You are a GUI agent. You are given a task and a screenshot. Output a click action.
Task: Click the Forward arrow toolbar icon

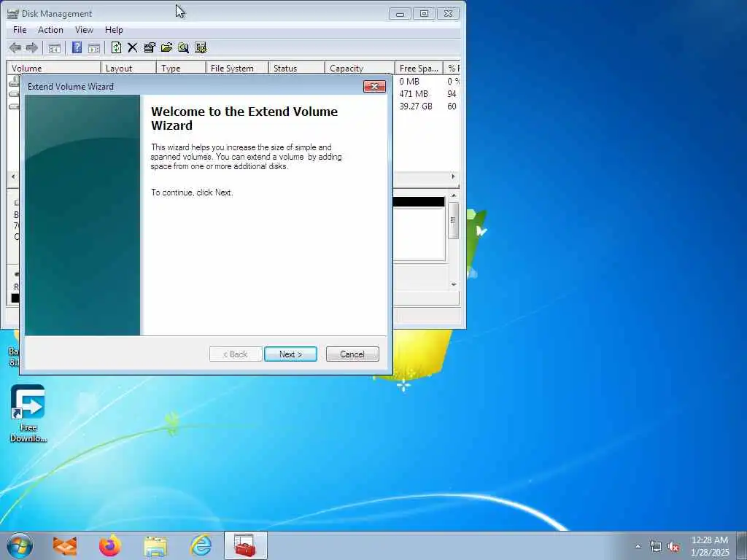point(32,47)
